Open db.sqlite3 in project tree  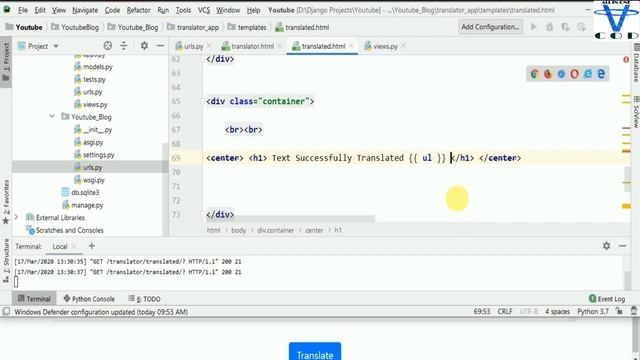[80, 192]
